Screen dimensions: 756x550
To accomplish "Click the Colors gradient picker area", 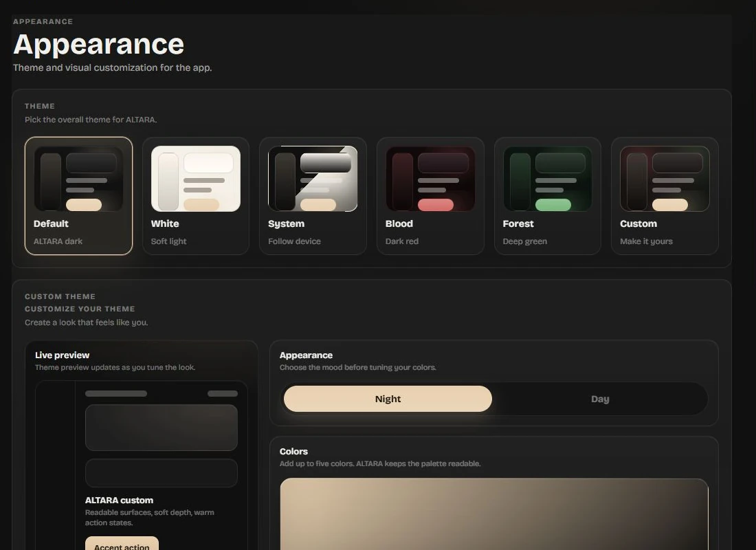I will [x=494, y=514].
